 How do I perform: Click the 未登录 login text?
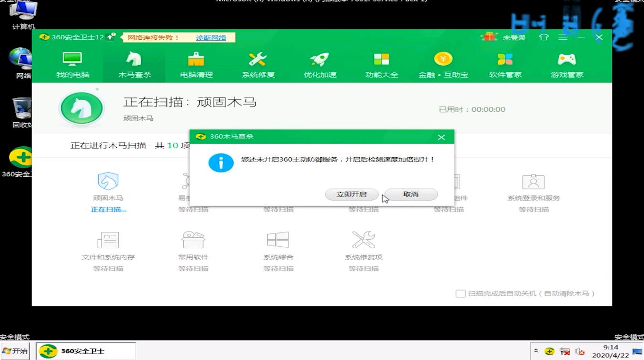514,37
